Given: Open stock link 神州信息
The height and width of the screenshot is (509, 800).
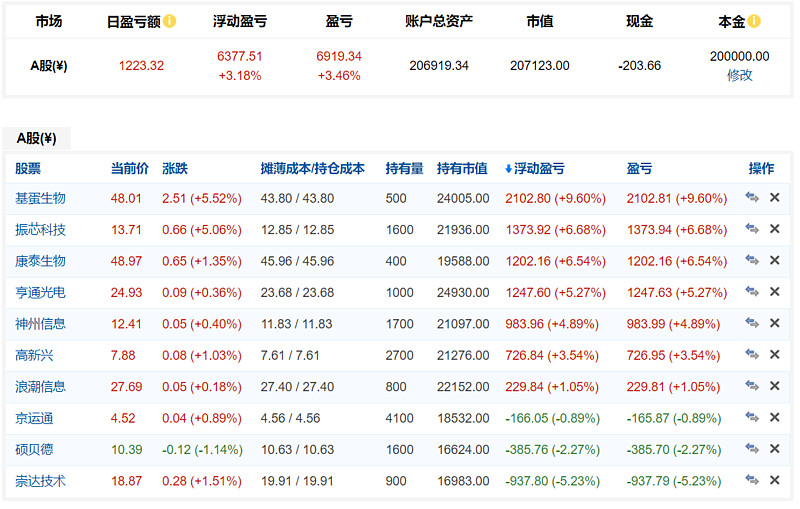Looking at the screenshot, I should pos(40,324).
